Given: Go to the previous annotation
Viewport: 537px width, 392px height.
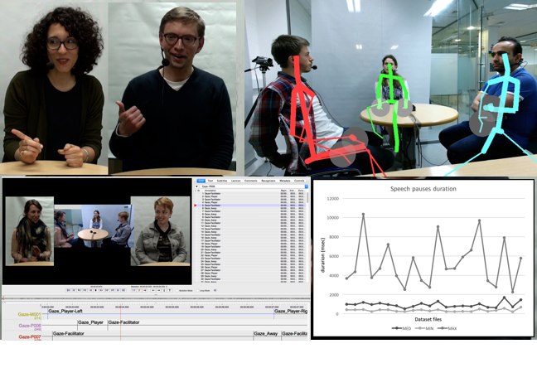Looking at the screenshot, I should [x=153, y=290].
